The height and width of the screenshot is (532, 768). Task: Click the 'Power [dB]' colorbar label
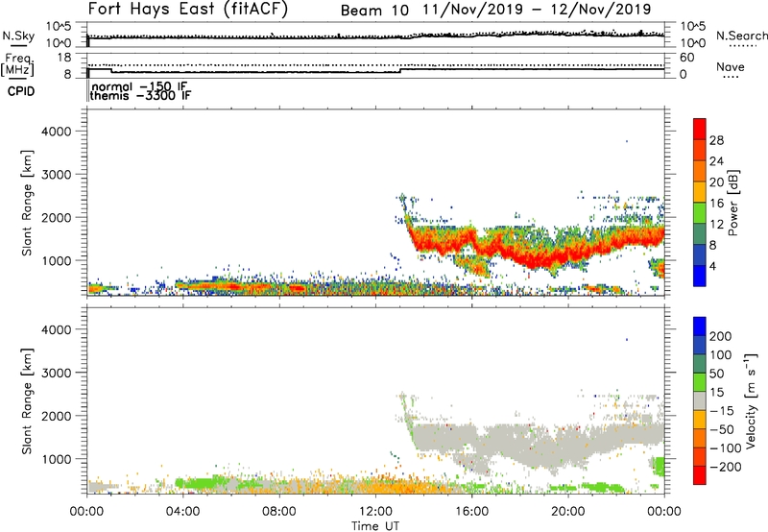click(732, 203)
